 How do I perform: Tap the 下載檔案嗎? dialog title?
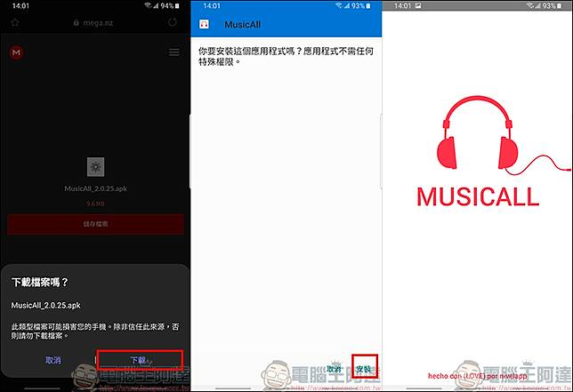[x=40, y=282]
